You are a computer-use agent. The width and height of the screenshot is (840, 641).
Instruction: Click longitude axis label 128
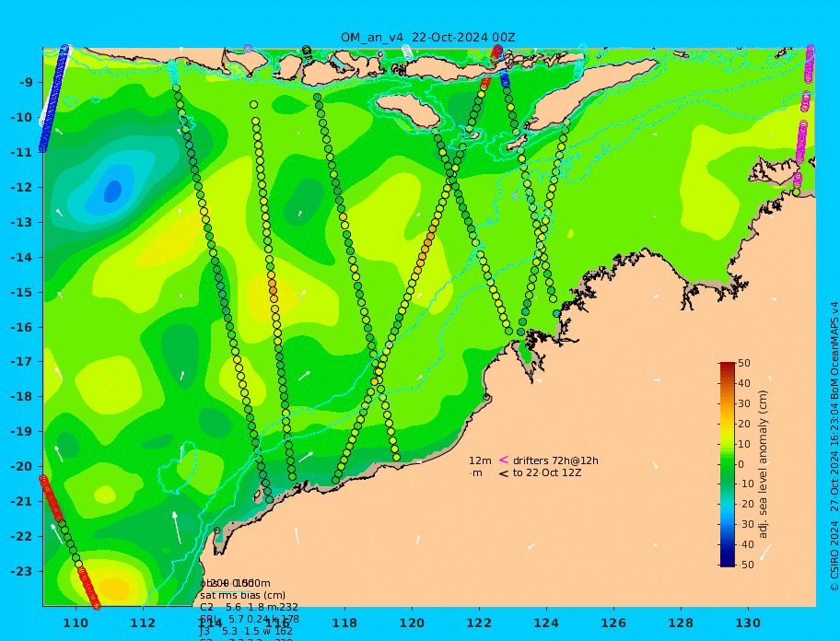(681, 624)
